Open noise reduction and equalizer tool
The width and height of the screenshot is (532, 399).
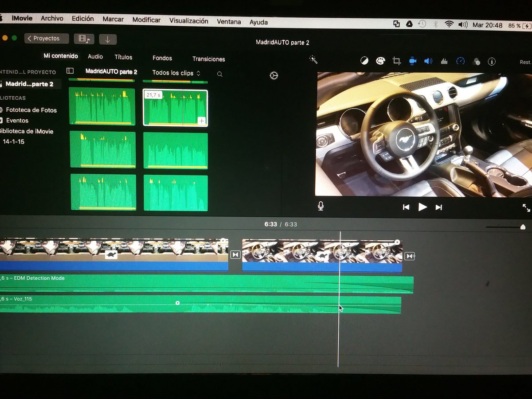(x=444, y=61)
